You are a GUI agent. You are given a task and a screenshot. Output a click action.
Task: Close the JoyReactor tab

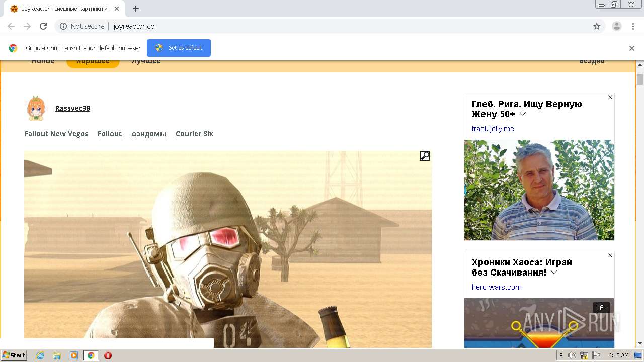(117, 9)
